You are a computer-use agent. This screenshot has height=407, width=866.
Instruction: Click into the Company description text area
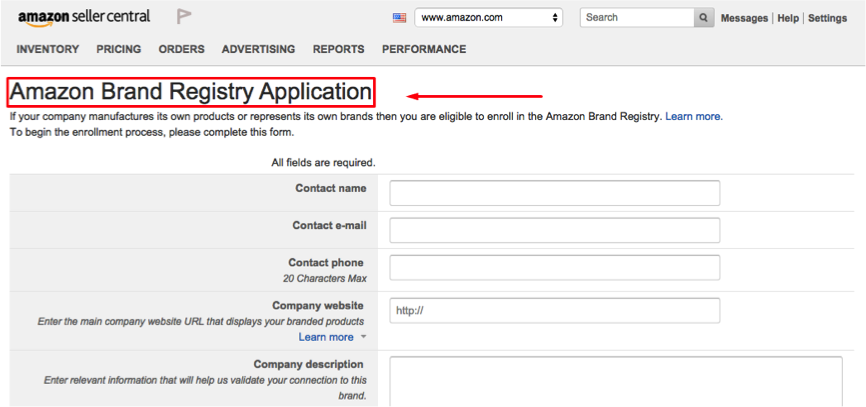tap(616, 382)
